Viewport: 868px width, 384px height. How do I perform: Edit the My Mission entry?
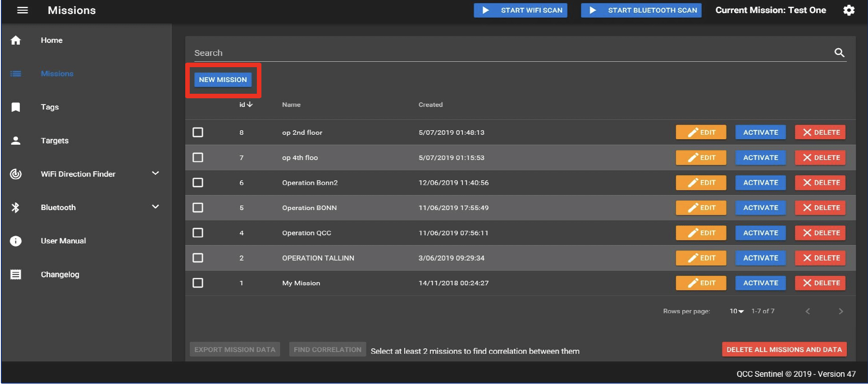click(701, 283)
